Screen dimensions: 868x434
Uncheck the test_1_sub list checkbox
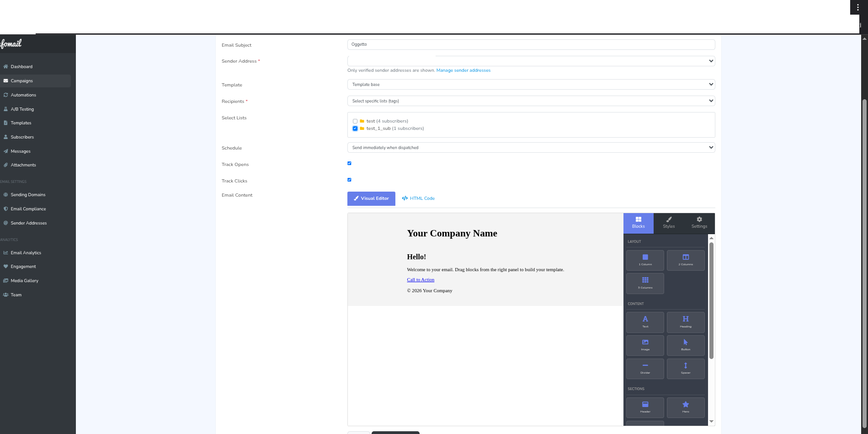(x=355, y=129)
